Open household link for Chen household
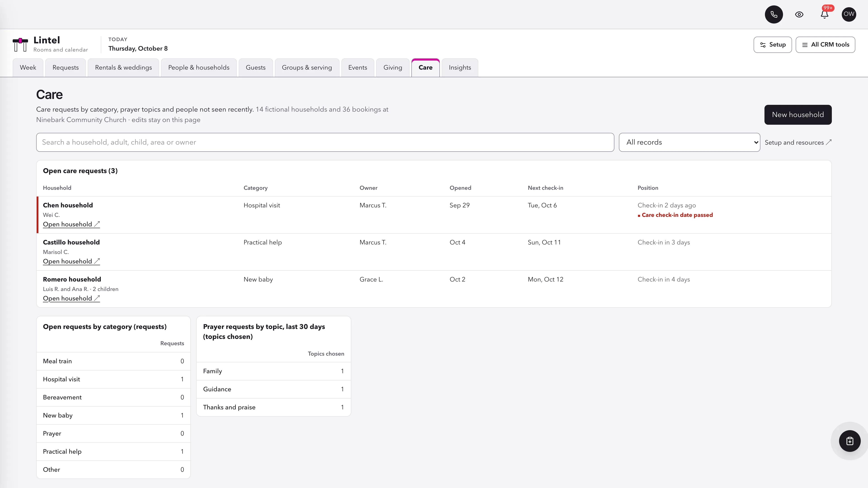This screenshot has height=488, width=868. 71,224
